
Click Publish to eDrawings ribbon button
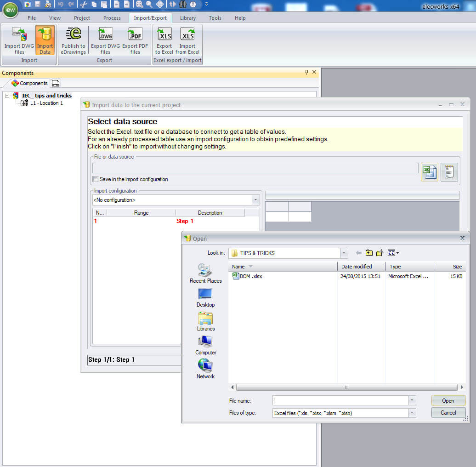click(73, 40)
